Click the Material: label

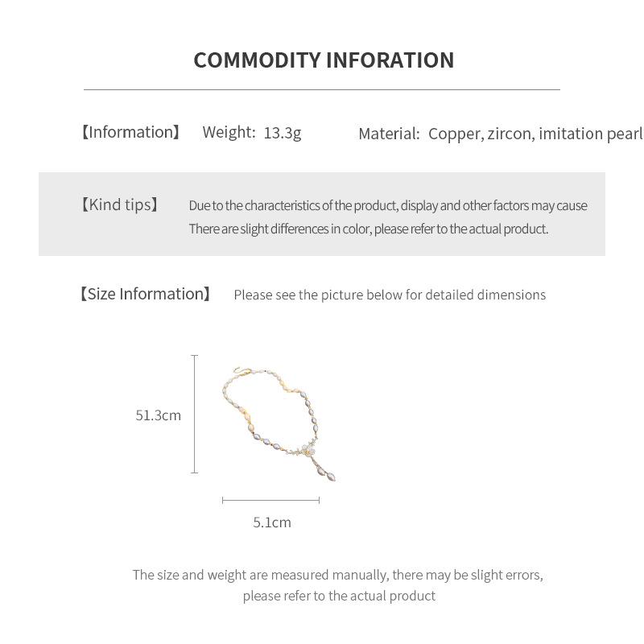point(389,134)
